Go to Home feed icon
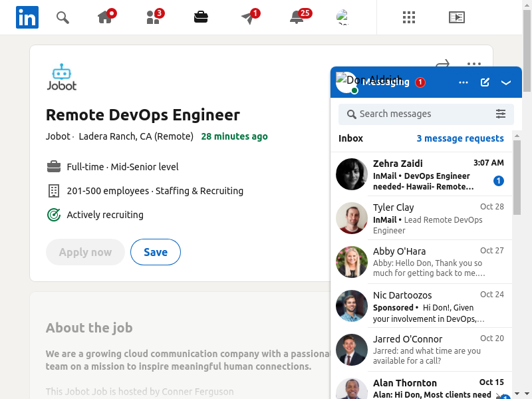The image size is (532, 399). coord(106,17)
